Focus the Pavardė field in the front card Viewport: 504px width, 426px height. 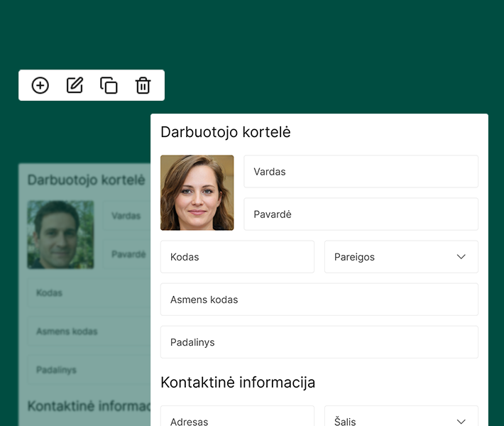361,214
